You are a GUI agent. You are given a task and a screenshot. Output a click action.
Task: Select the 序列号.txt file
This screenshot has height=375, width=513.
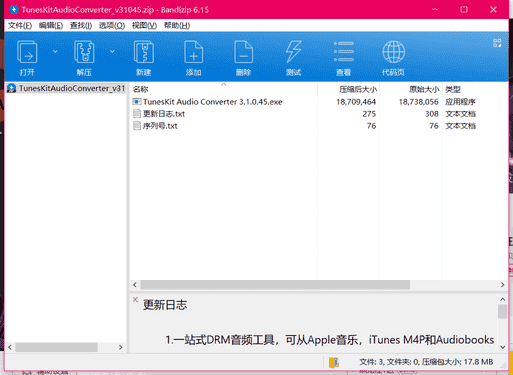point(160,126)
